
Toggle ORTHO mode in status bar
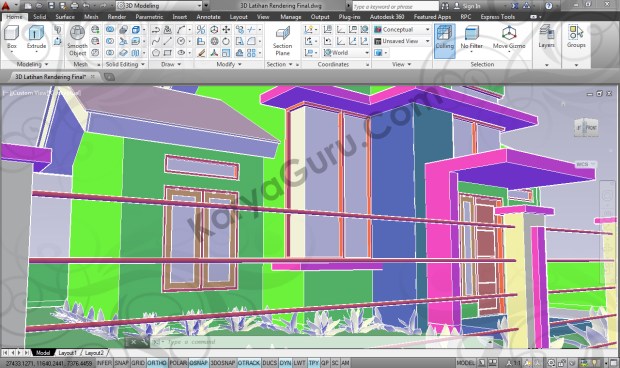157,362
